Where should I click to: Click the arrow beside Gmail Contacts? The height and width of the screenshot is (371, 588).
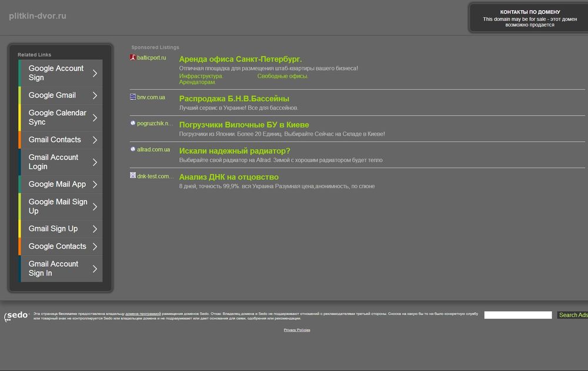(95, 140)
